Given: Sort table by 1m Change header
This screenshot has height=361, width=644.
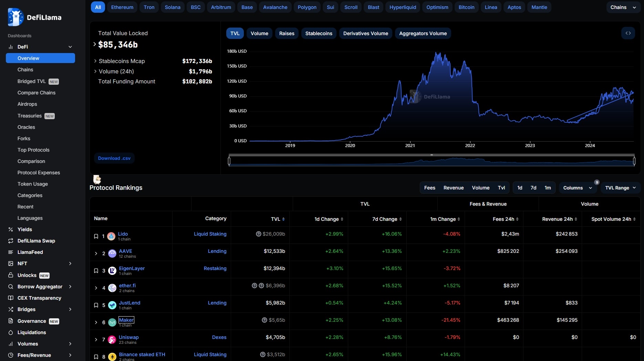Looking at the screenshot, I should tap(445, 219).
